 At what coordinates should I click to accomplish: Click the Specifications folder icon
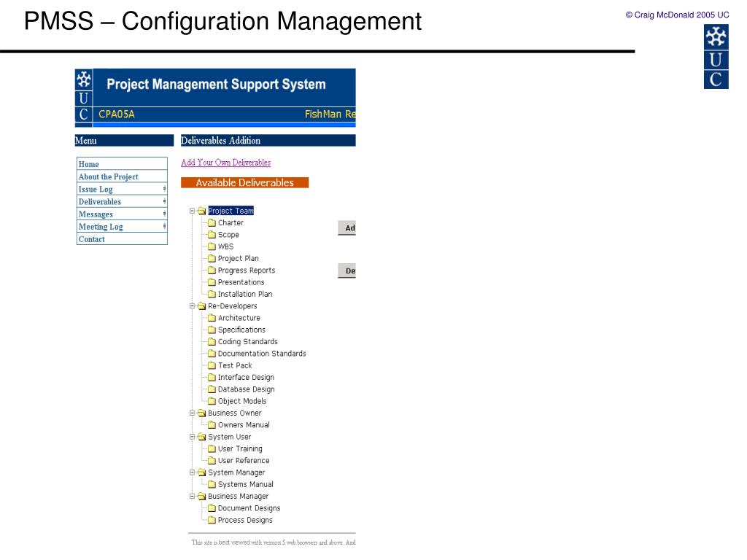point(212,330)
